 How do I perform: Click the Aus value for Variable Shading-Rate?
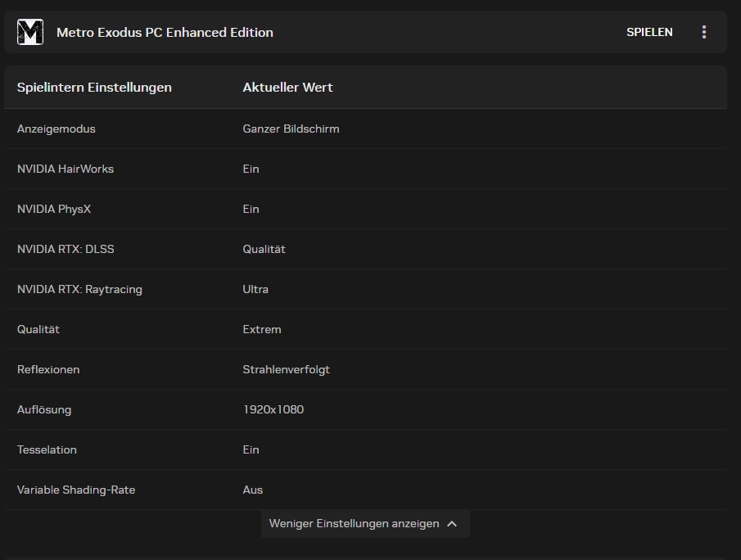click(253, 490)
